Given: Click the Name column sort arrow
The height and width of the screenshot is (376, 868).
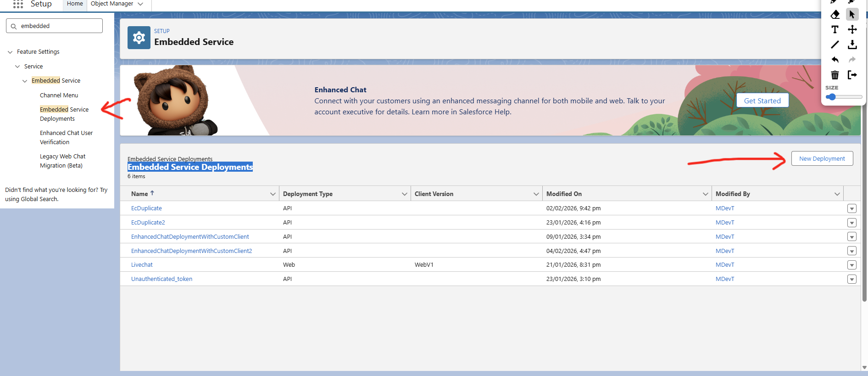Looking at the screenshot, I should click(152, 193).
